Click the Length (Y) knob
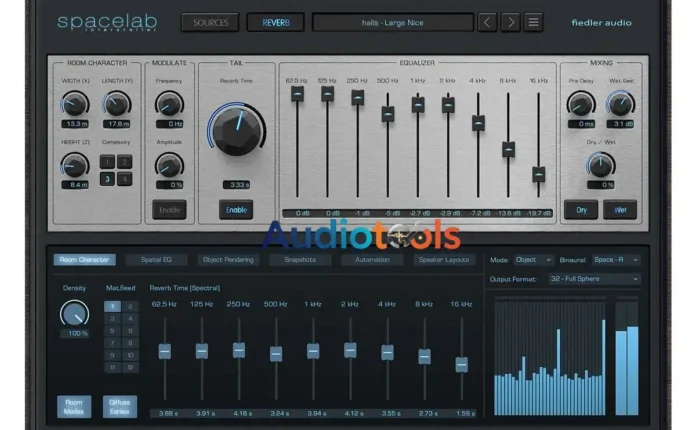Image resolution: width=696 pixels, height=430 pixels. (x=116, y=104)
